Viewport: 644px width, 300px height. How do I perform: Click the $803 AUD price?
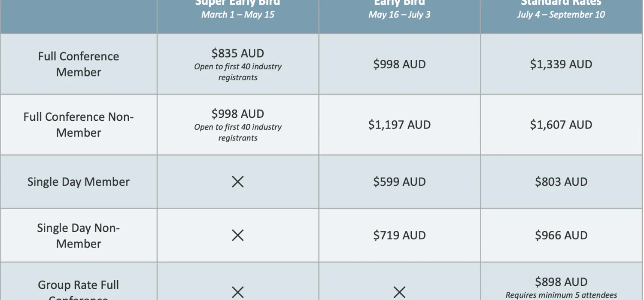pos(561,182)
